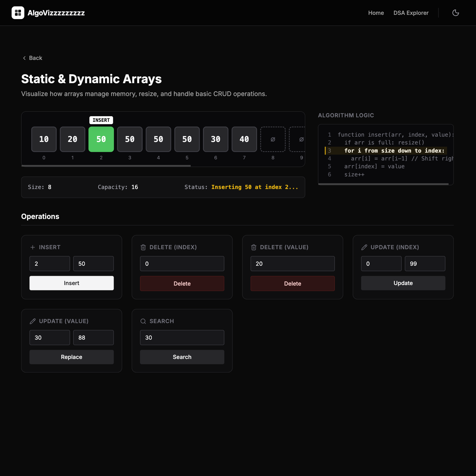Focus the DELETE (VALUE) input containing 20
This screenshot has width=476, height=476.
pyautogui.click(x=292, y=264)
